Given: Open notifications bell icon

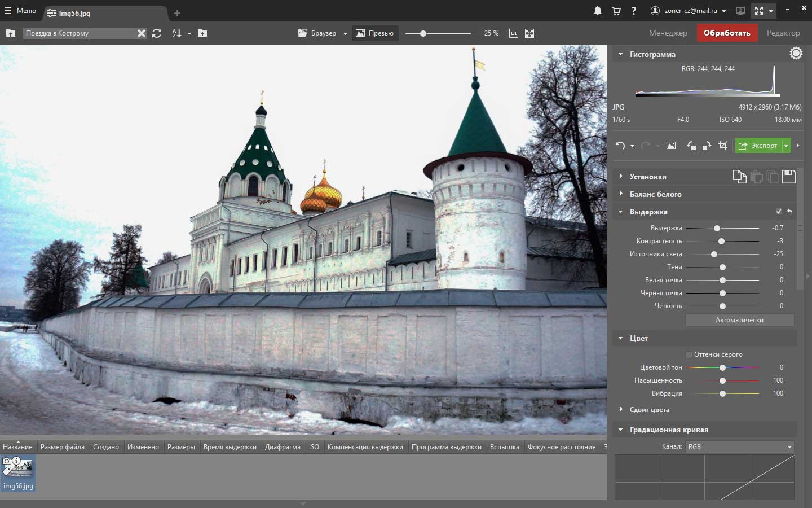Looking at the screenshot, I should tap(597, 11).
